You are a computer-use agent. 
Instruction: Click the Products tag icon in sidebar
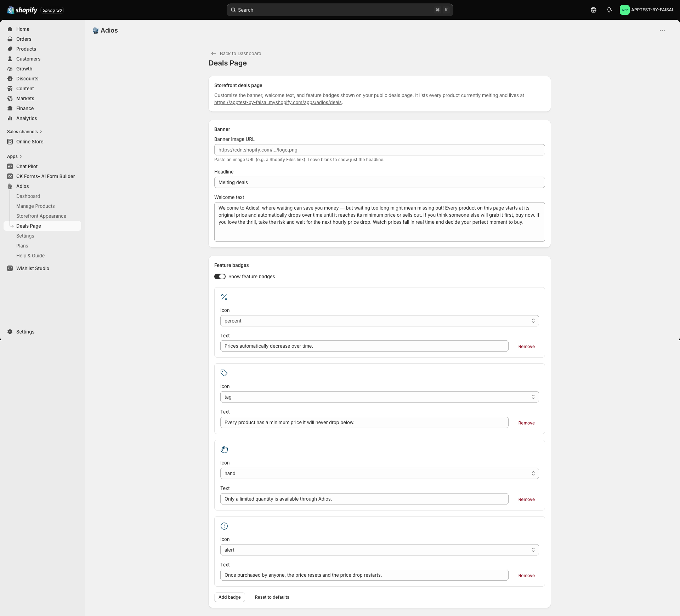(x=10, y=49)
